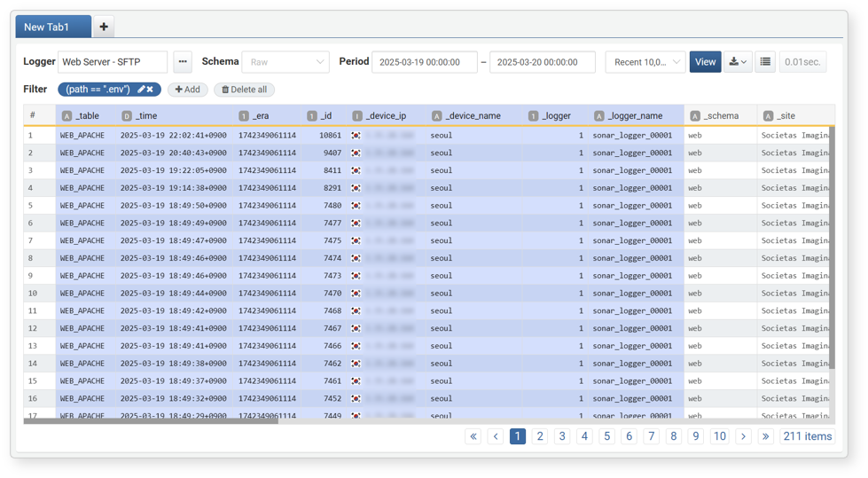The image size is (868, 478).
Task: Go to page 2
Action: (x=540, y=436)
